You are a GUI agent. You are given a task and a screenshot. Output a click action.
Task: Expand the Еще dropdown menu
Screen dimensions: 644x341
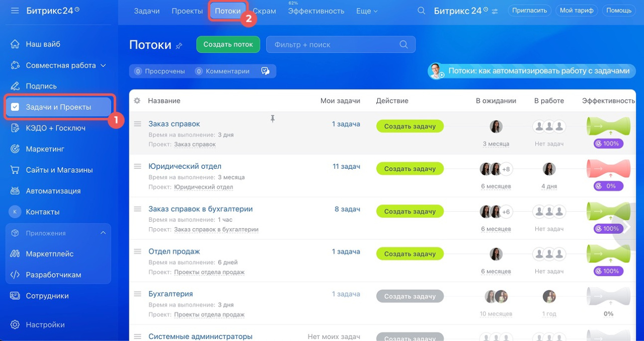(x=367, y=11)
